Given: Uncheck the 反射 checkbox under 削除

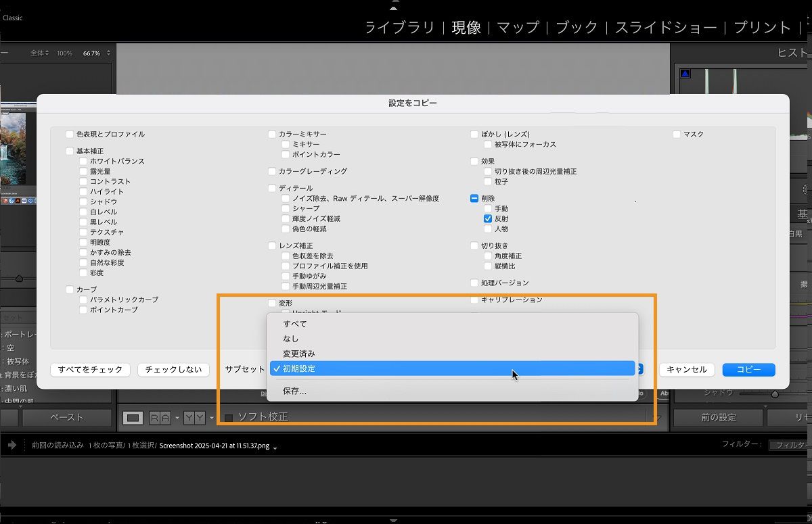Looking at the screenshot, I should point(488,218).
